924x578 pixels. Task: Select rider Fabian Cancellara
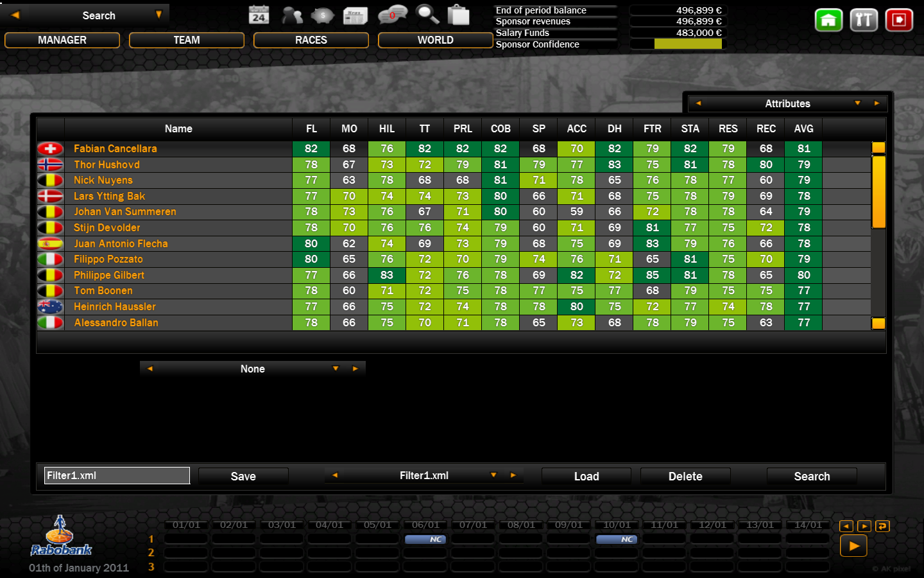116,148
